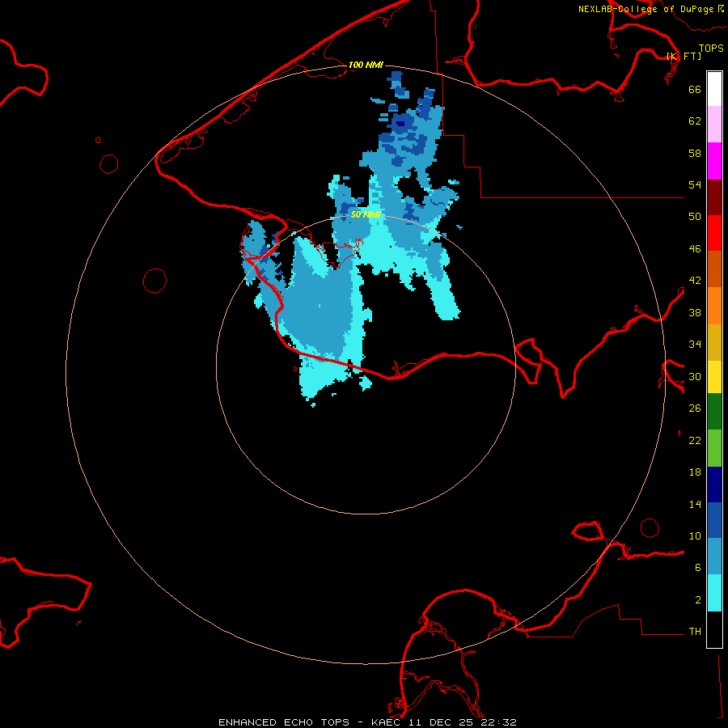This screenshot has height=728, width=728.
Task: Click the 11 DEC 25 date stamp
Action: pyautogui.click(x=442, y=722)
